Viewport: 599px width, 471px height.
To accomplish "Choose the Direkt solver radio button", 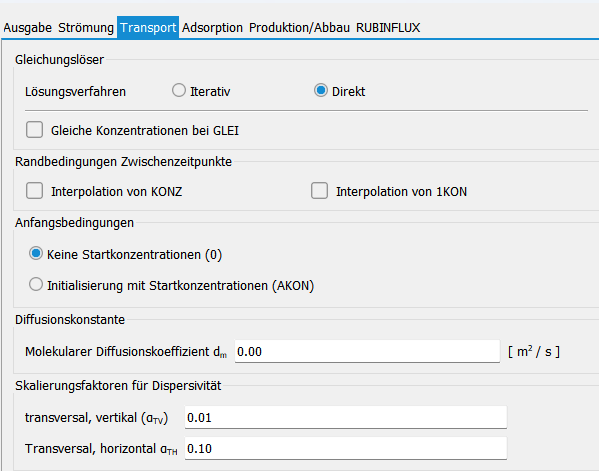I will click(x=321, y=91).
